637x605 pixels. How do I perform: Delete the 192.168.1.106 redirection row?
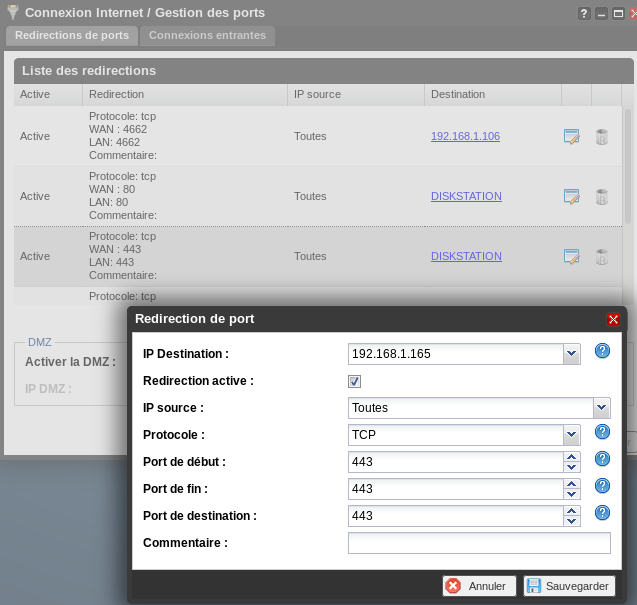pyautogui.click(x=601, y=137)
